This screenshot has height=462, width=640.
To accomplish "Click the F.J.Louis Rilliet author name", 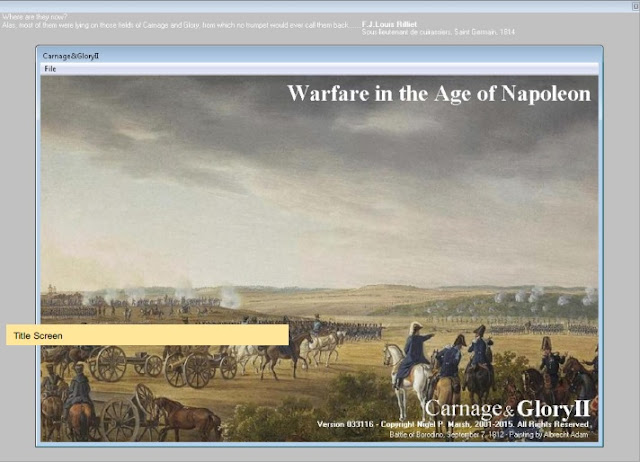I will click(x=389, y=24).
